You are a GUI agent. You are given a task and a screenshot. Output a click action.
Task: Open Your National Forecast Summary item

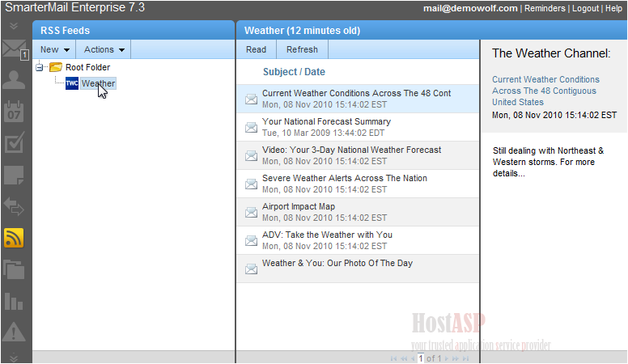[x=358, y=127]
